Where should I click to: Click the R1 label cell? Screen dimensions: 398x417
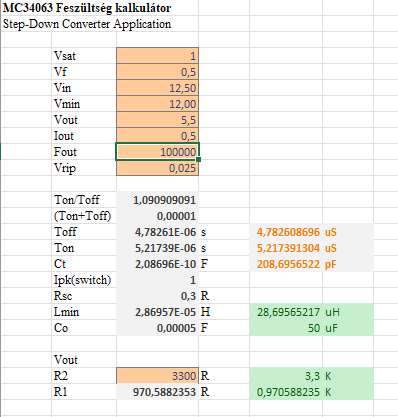point(84,392)
